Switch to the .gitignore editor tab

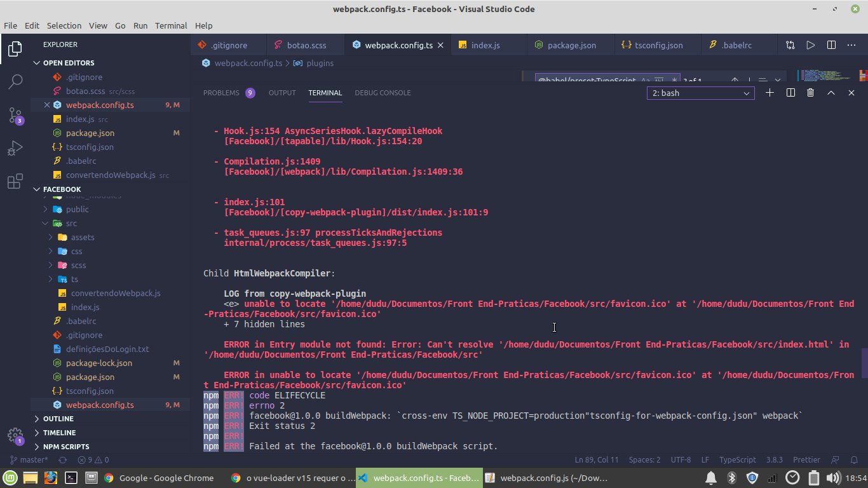click(229, 45)
